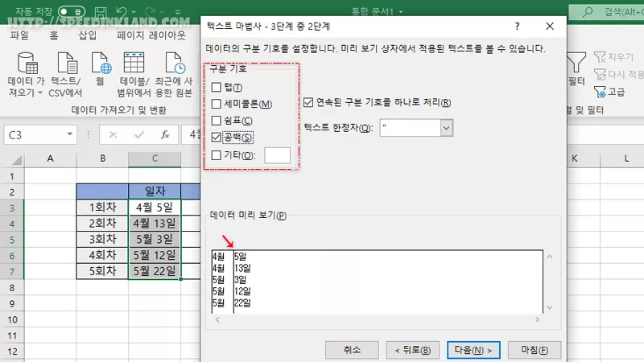The height and width of the screenshot is (362, 644).
Task: Uncheck the Space (공백) delimiter checkbox
Action: click(x=216, y=137)
